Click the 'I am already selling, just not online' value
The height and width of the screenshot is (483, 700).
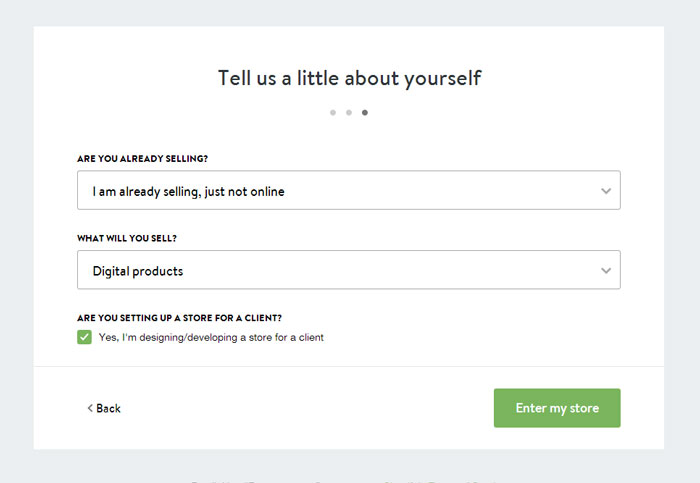[x=188, y=192]
